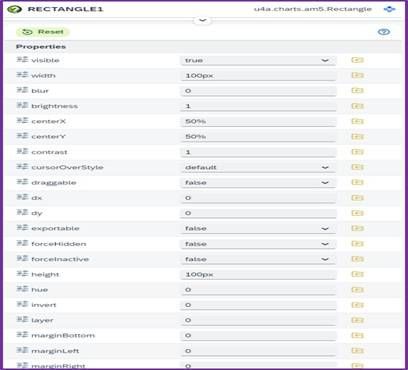Click the brightness value input field

click(258, 106)
